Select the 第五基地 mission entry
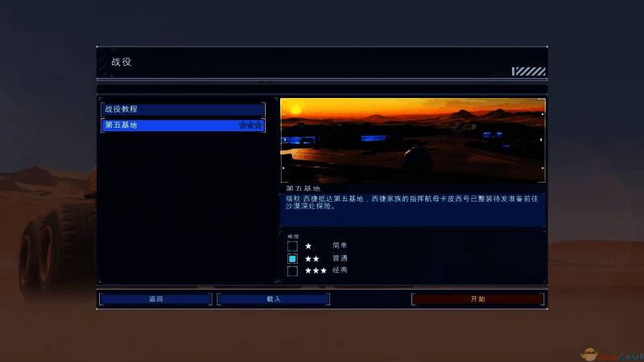Image resolution: width=644 pixels, height=362 pixels. 169,125
